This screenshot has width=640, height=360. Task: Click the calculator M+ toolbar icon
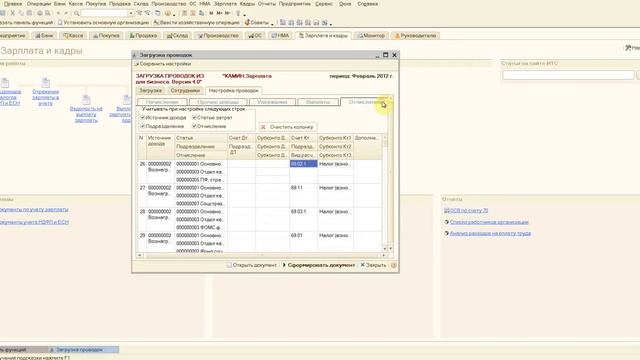[219, 13]
